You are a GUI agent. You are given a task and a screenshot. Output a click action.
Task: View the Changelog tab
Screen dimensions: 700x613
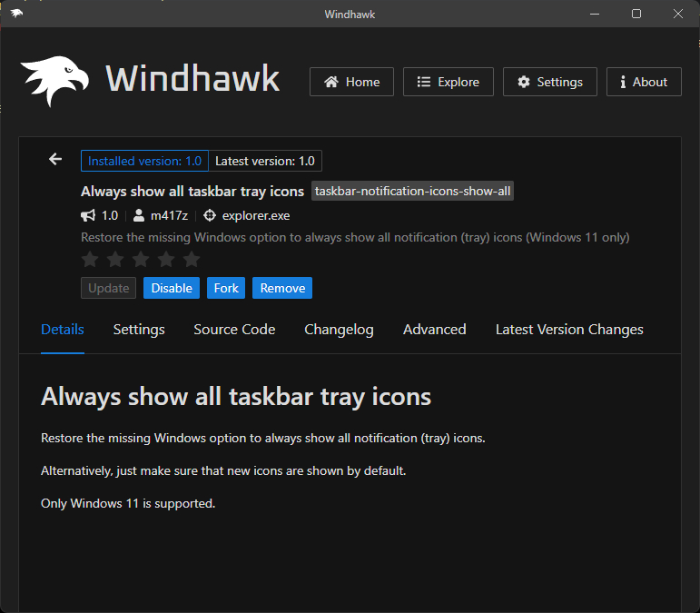tap(339, 330)
